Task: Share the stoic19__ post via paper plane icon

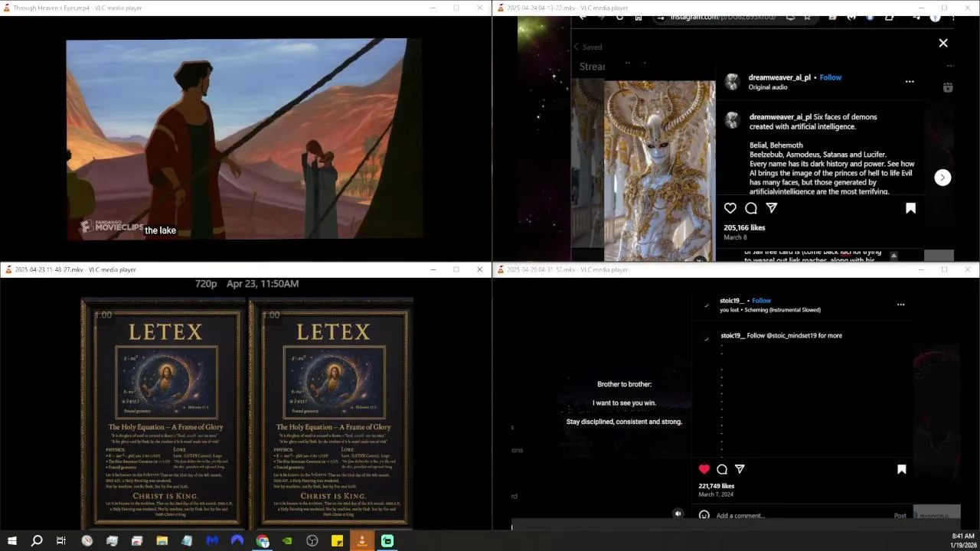Action: pyautogui.click(x=740, y=469)
